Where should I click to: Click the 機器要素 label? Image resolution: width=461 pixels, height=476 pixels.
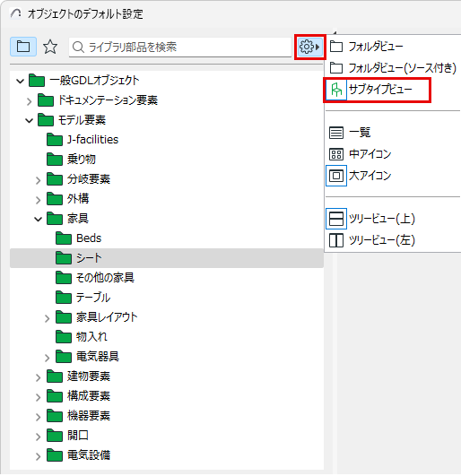point(89,416)
